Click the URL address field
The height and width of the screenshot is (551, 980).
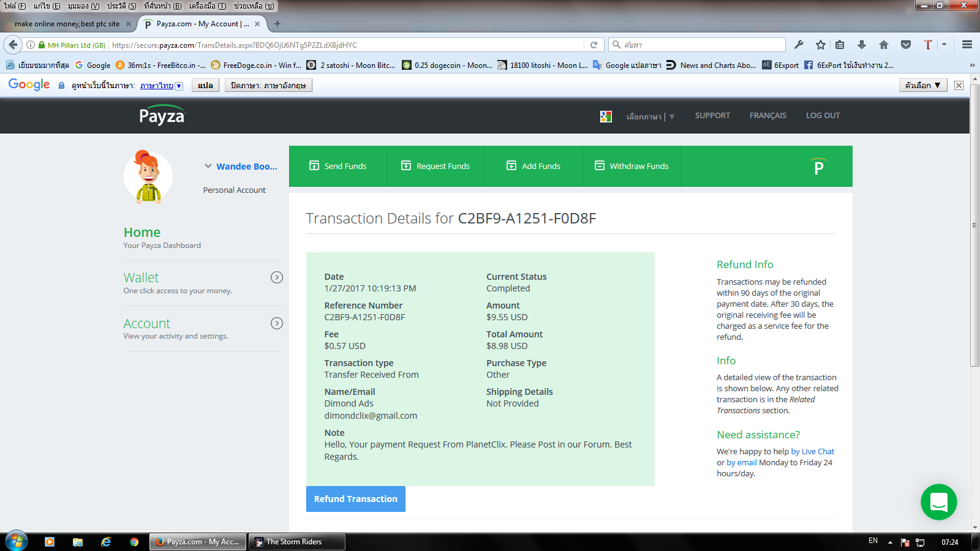[x=346, y=45]
